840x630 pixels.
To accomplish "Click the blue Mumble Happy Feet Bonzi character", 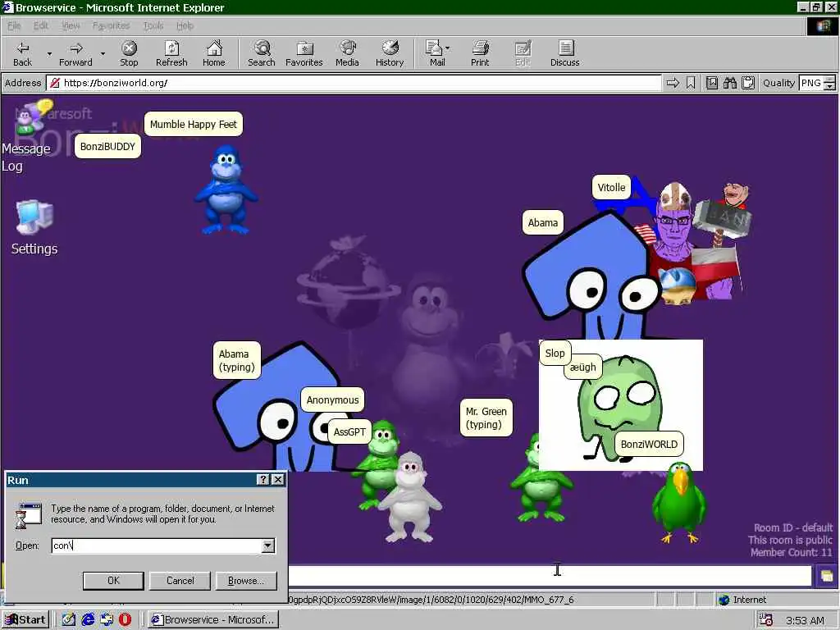I will [x=226, y=190].
